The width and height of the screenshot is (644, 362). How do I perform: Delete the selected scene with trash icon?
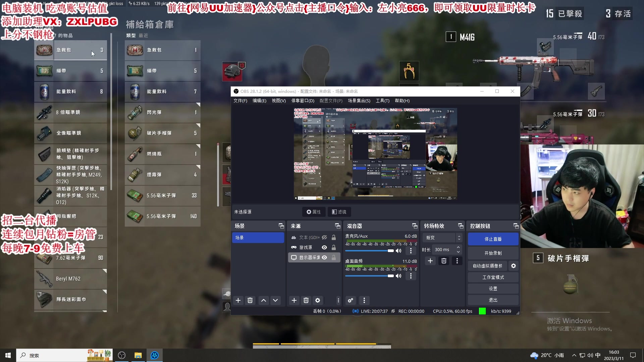[x=250, y=300]
